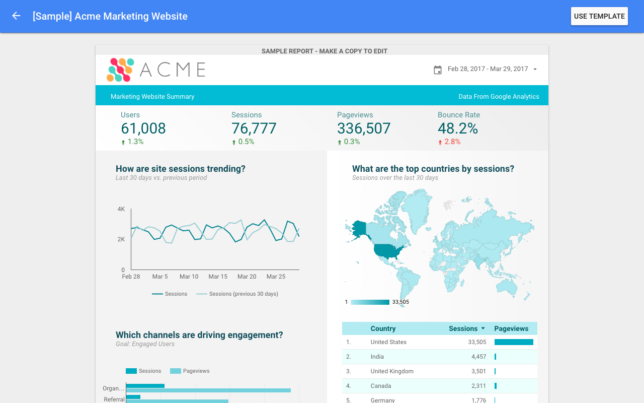Click the green up arrow beside 0.5%
This screenshot has width=644, height=403.
tap(234, 142)
